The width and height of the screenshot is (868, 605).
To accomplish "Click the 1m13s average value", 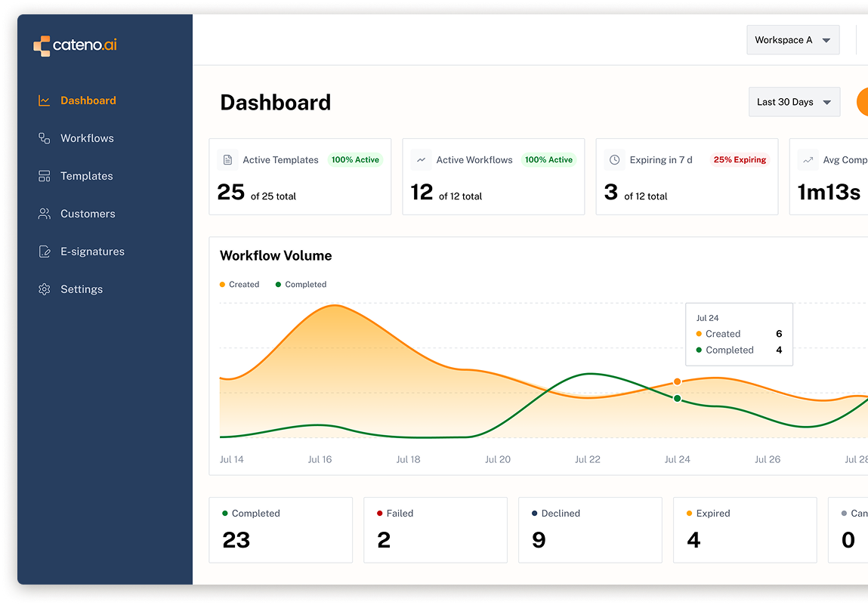I will pos(829,193).
